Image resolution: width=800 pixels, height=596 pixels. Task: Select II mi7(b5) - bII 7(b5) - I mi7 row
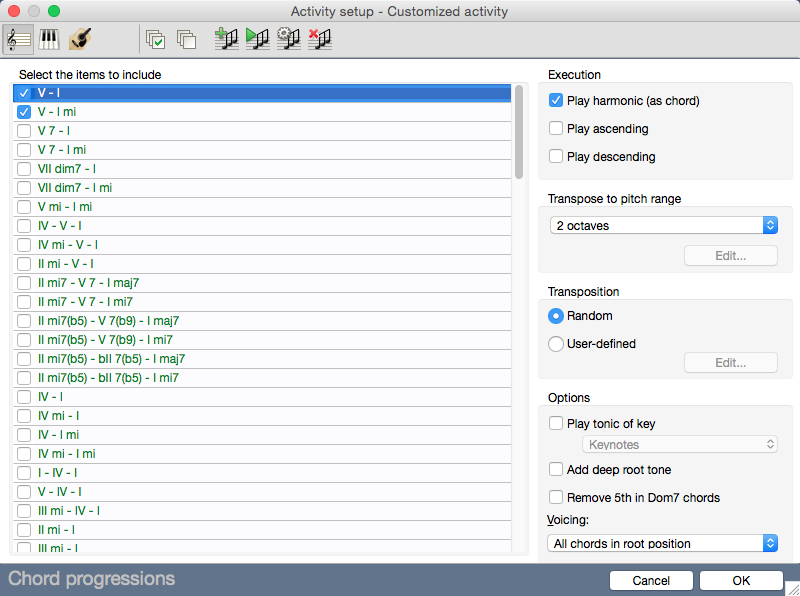coord(262,378)
